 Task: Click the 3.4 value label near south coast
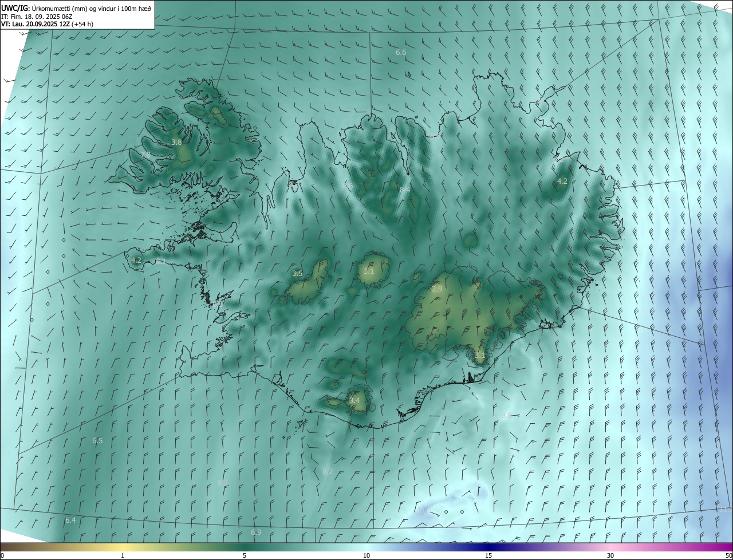[x=354, y=400]
